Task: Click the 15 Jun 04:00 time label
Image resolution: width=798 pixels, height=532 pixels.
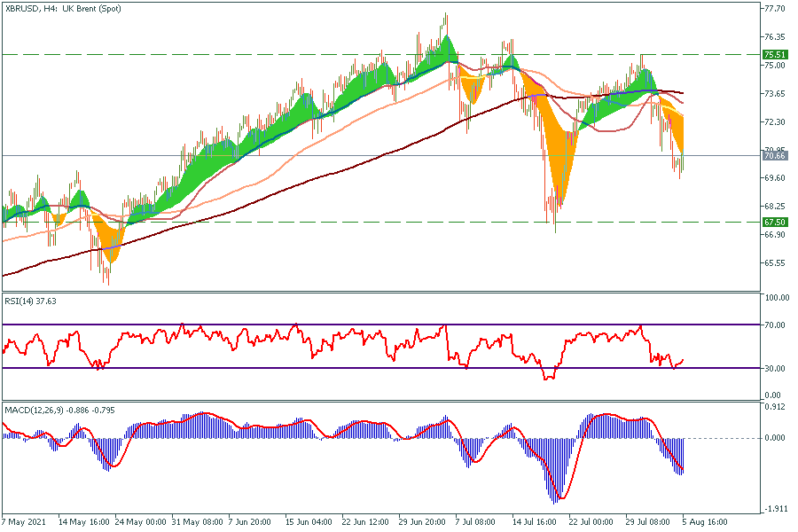Action: pyautogui.click(x=309, y=522)
